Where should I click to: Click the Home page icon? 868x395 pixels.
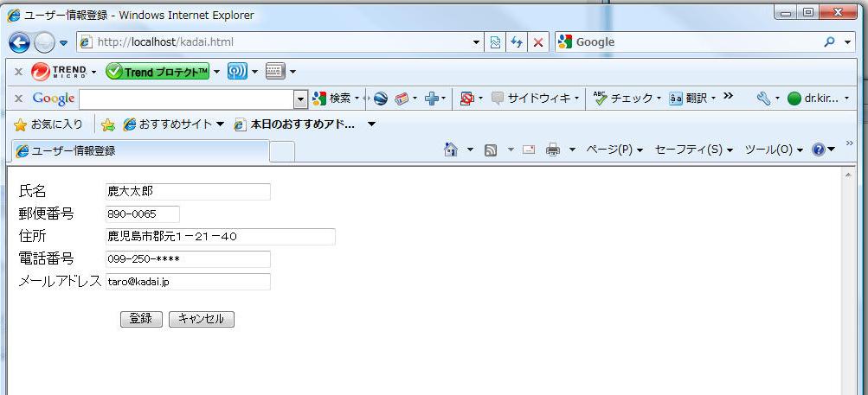click(450, 150)
